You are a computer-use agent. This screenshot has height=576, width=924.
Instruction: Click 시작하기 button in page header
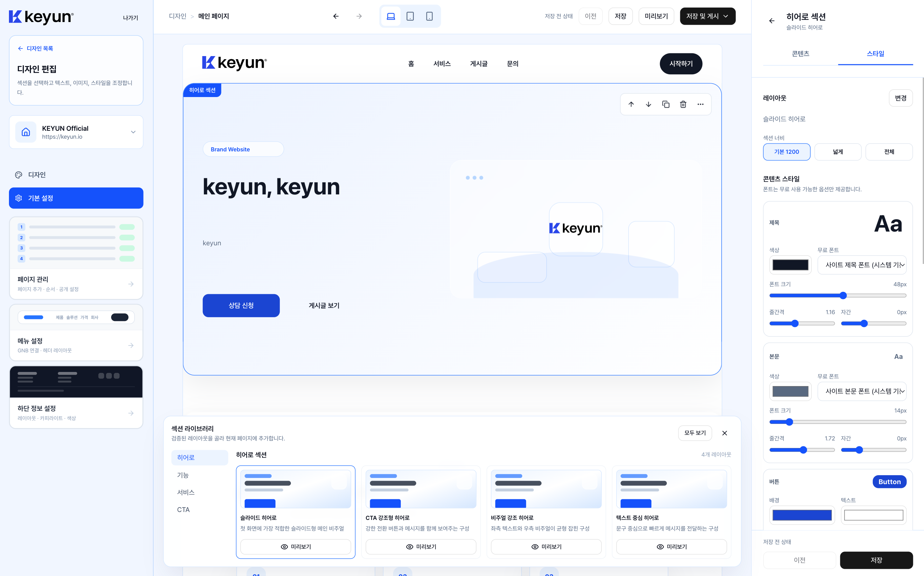(681, 64)
